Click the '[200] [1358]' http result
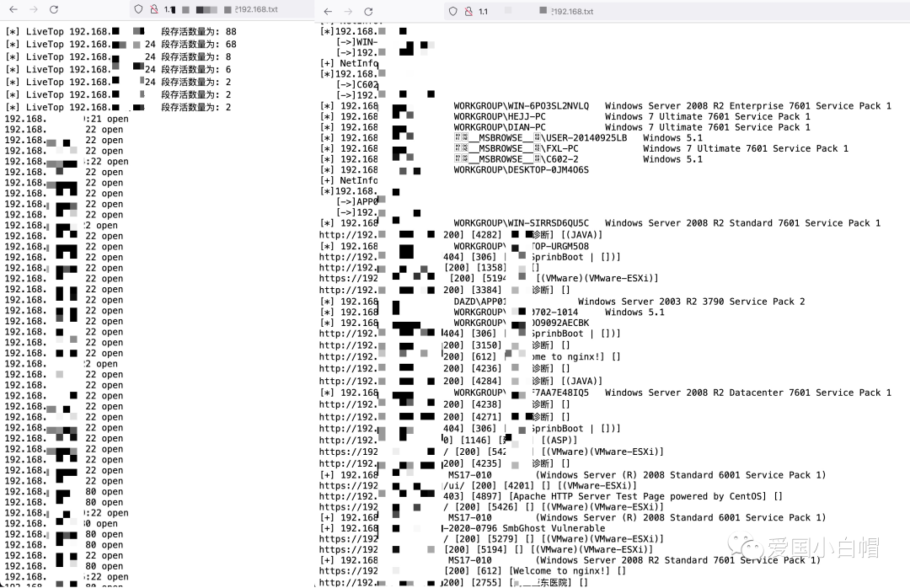The height and width of the screenshot is (588, 910). point(430,268)
